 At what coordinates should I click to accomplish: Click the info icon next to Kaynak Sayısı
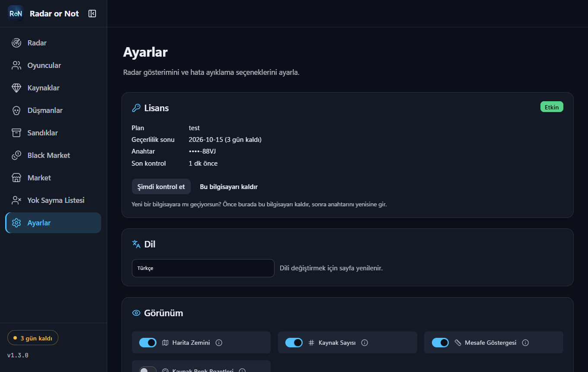coord(364,343)
